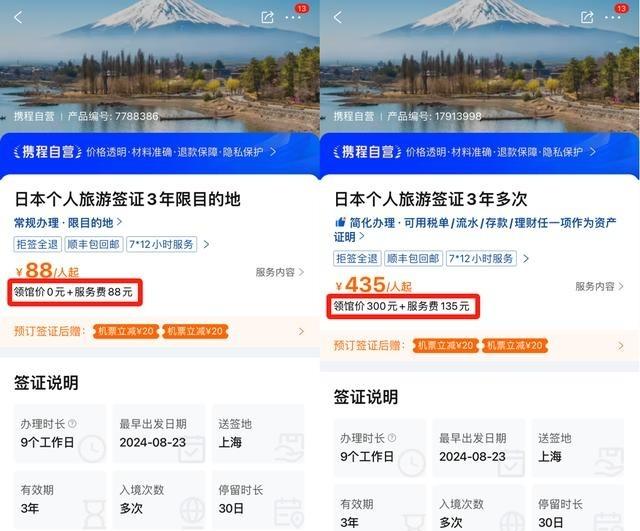Tap help icon beside 办理时长 on left page
The image size is (640, 531).
click(72, 424)
